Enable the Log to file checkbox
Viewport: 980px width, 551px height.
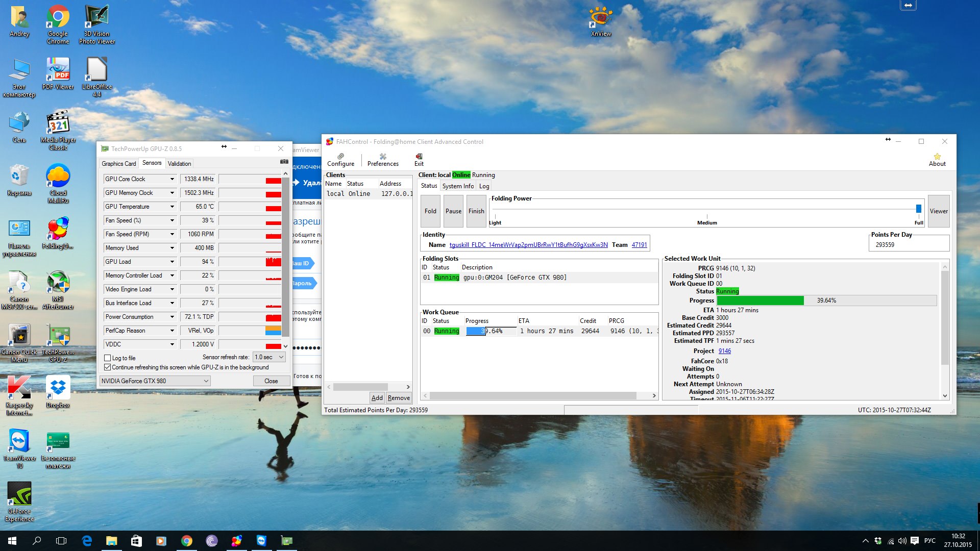tap(108, 358)
